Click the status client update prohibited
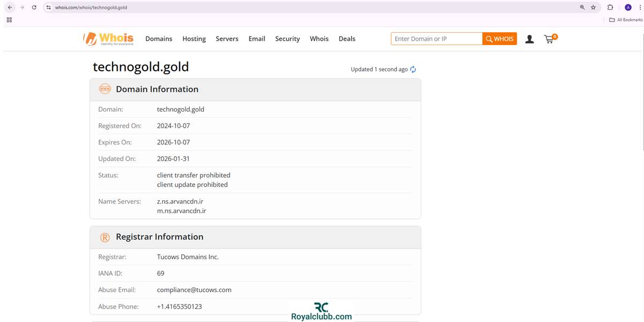644x322 pixels. click(x=192, y=185)
